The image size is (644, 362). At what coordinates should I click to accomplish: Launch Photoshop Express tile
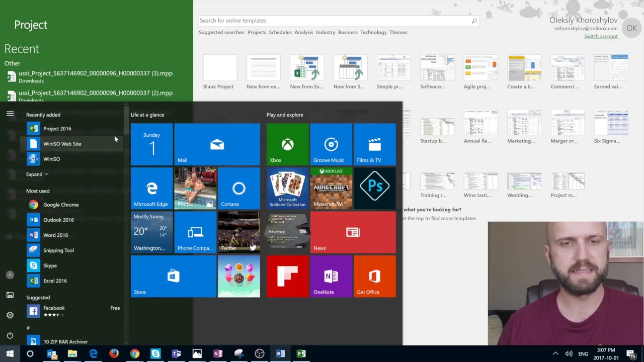[375, 189]
